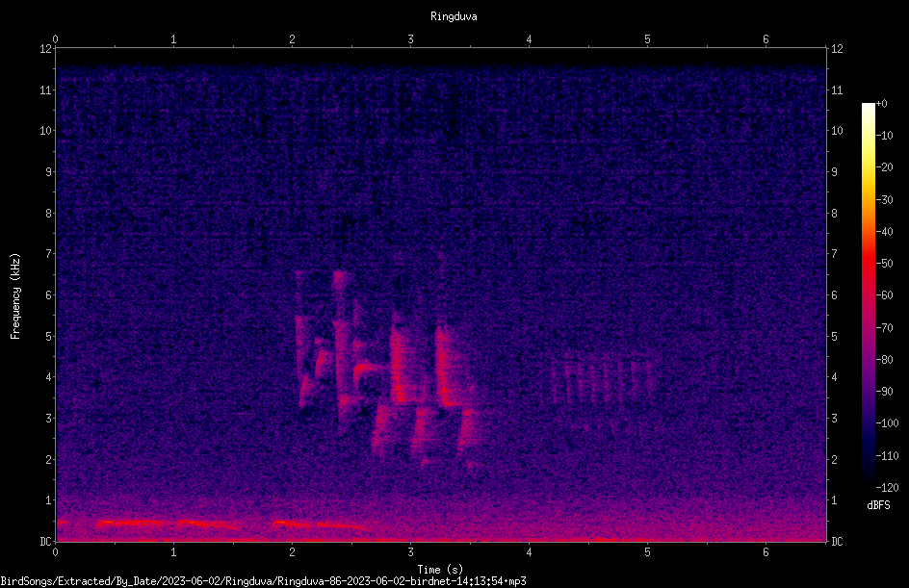The image size is (909, 588).
Task: Click the Time (s) axis label
Action: (440, 570)
